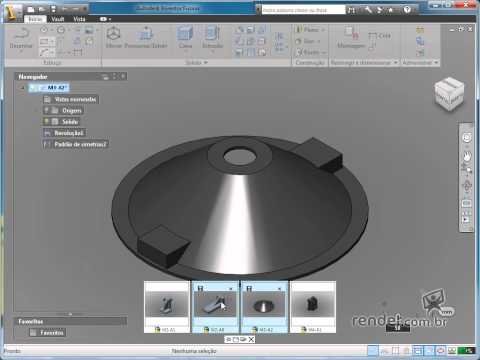Select the Padrão de simetria2 feature
The image size is (480, 360).
[x=76, y=144]
